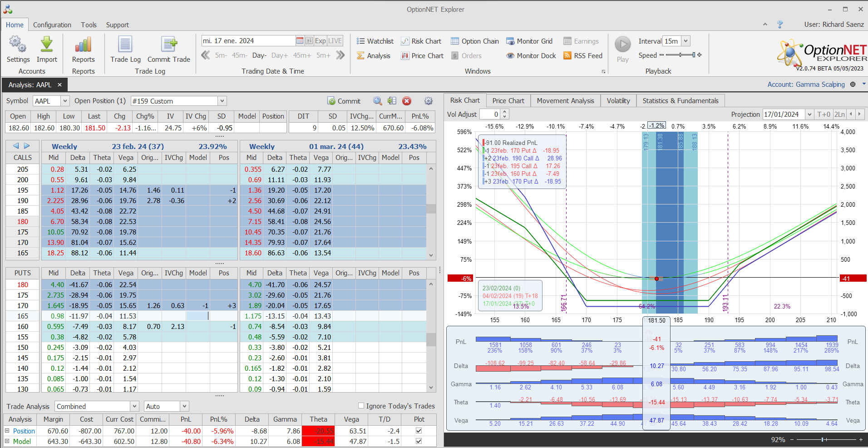Click the 165 put Pos input cell
This screenshot has height=448, width=868.
(224, 316)
